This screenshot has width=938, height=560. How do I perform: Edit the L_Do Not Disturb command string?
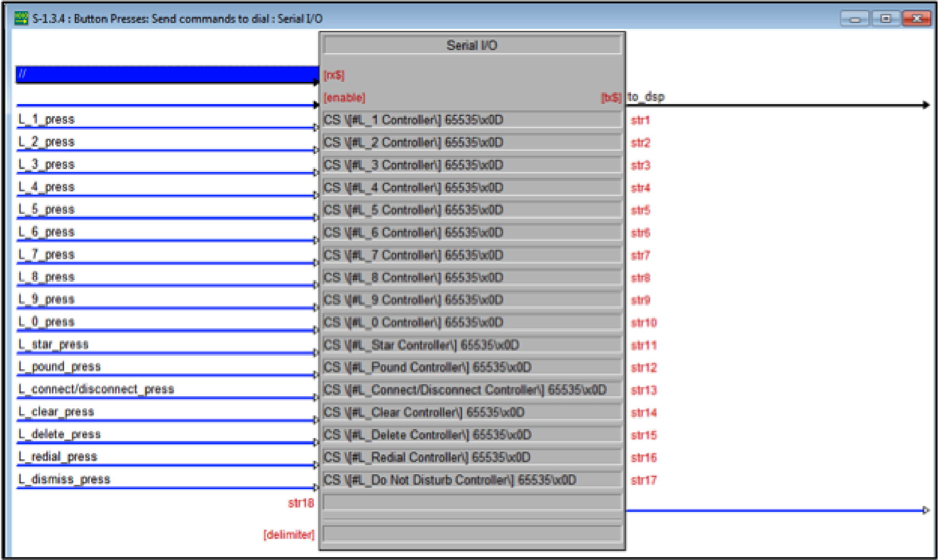471,480
